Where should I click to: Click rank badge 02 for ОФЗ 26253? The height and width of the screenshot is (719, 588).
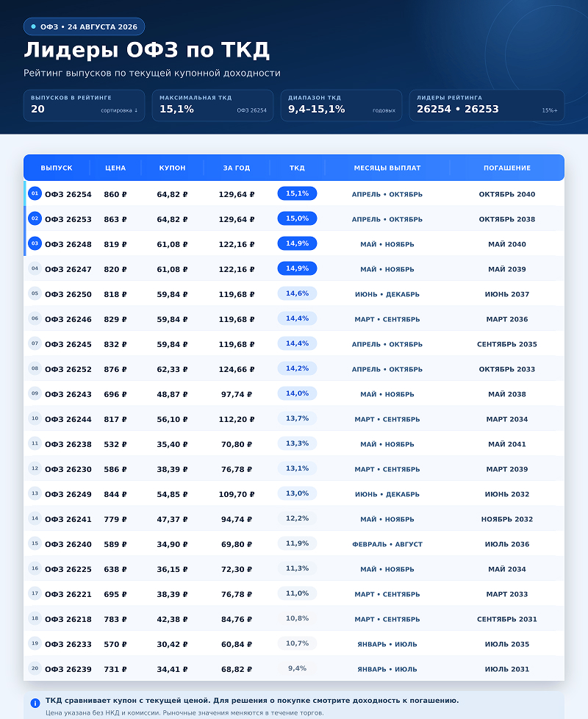coord(35,218)
